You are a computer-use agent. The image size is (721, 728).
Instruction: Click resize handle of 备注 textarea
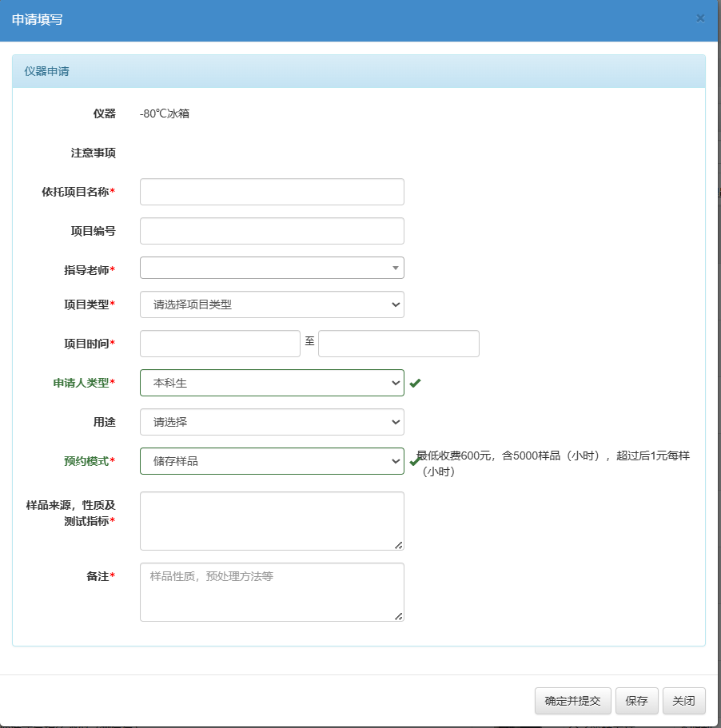[x=398, y=615]
